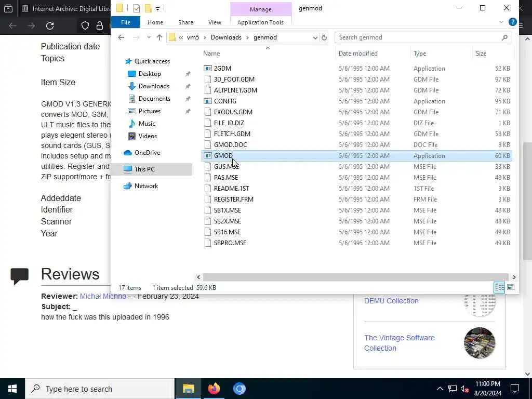The height and width of the screenshot is (399, 532).
Task: Open Desktop in the navigation pane
Action: [149, 74]
